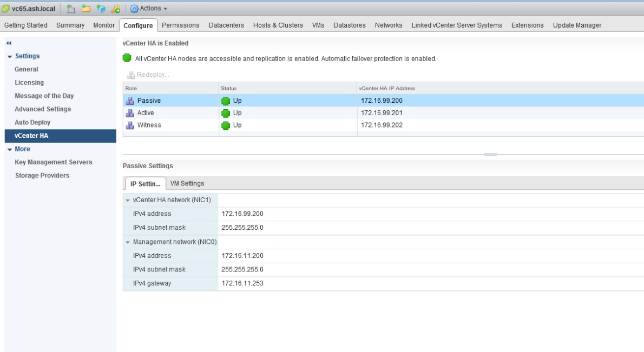Click the Redeploy icon

(130, 75)
